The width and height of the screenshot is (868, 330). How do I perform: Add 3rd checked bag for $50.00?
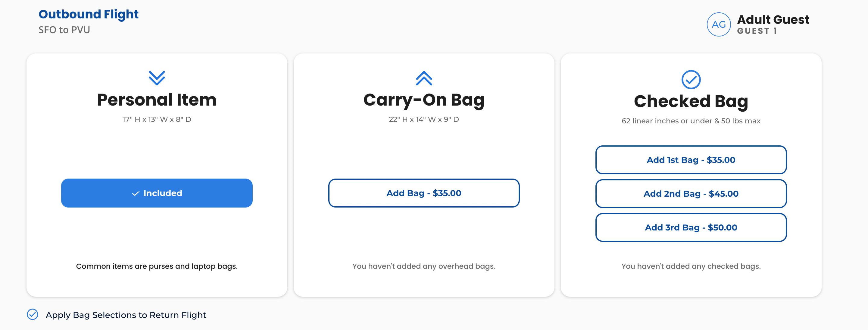click(691, 227)
